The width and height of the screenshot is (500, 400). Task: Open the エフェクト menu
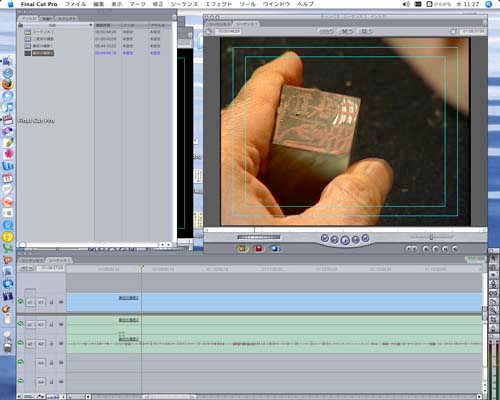(x=219, y=4)
